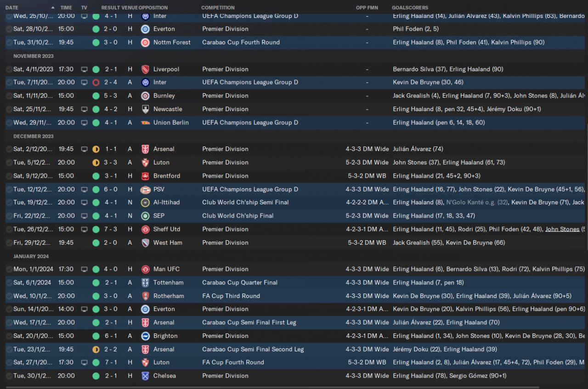
Task: Open the Chelsea opposition link
Action: (x=164, y=376)
